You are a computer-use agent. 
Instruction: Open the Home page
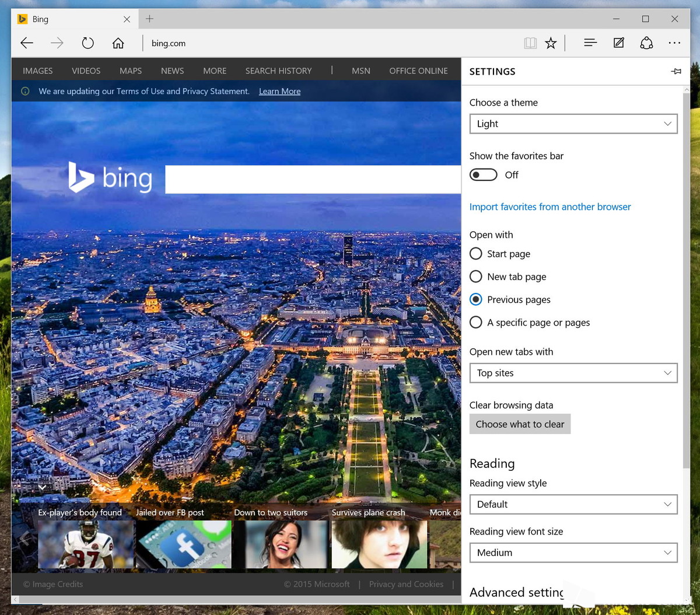[x=118, y=43]
